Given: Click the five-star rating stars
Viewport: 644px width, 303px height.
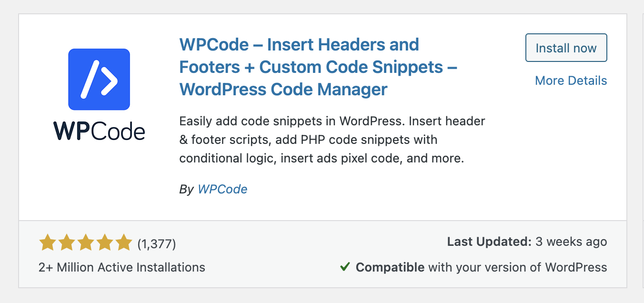Looking at the screenshot, I should coord(86,243).
